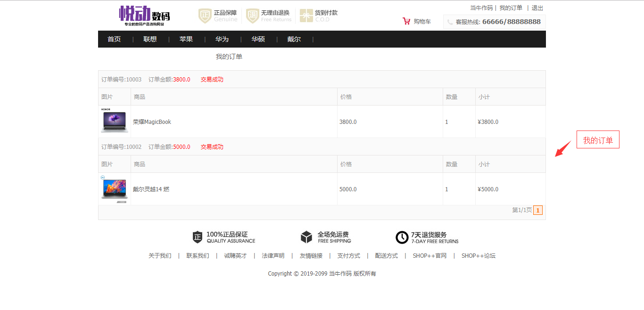The image size is (644, 310).
Task: Click 交易成功 status for order 10003
Action: coord(212,80)
